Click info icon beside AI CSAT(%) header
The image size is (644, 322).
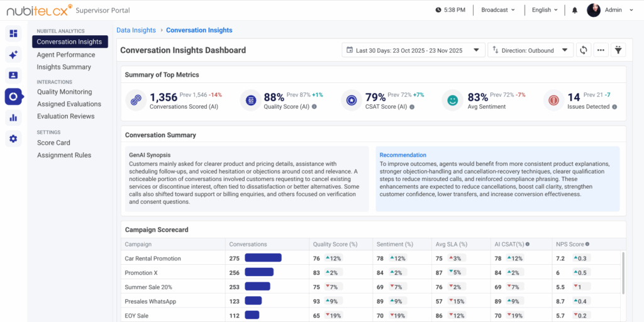[x=528, y=244]
